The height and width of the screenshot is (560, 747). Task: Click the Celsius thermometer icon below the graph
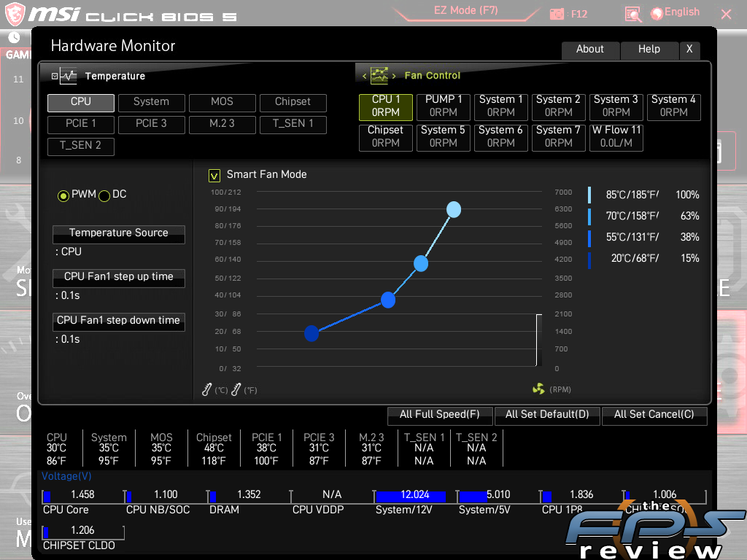pyautogui.click(x=206, y=390)
